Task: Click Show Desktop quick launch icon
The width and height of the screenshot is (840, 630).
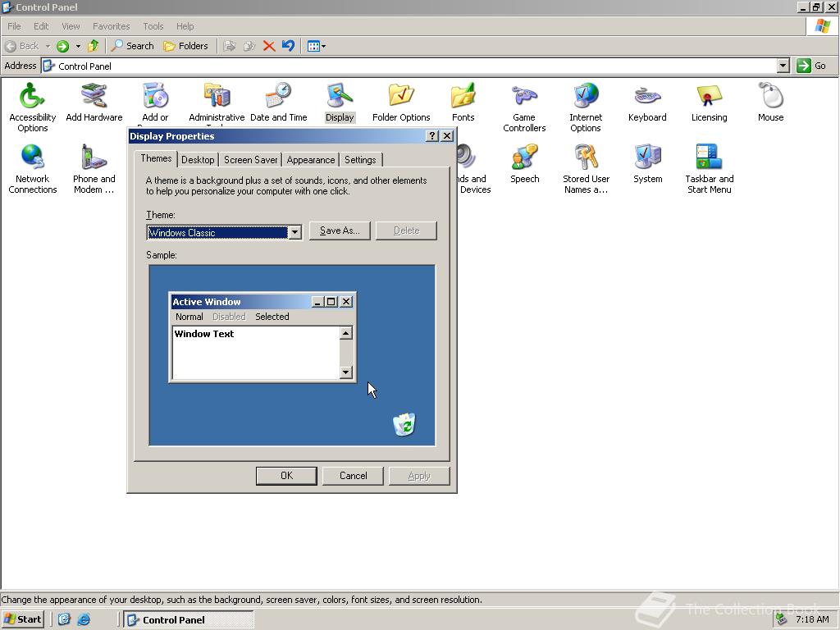Action: click(64, 620)
